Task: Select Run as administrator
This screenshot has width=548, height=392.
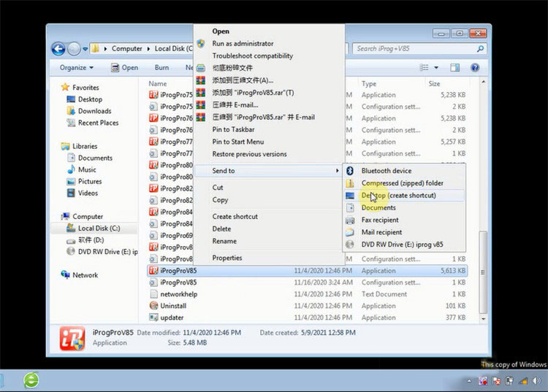Action: coord(243,44)
